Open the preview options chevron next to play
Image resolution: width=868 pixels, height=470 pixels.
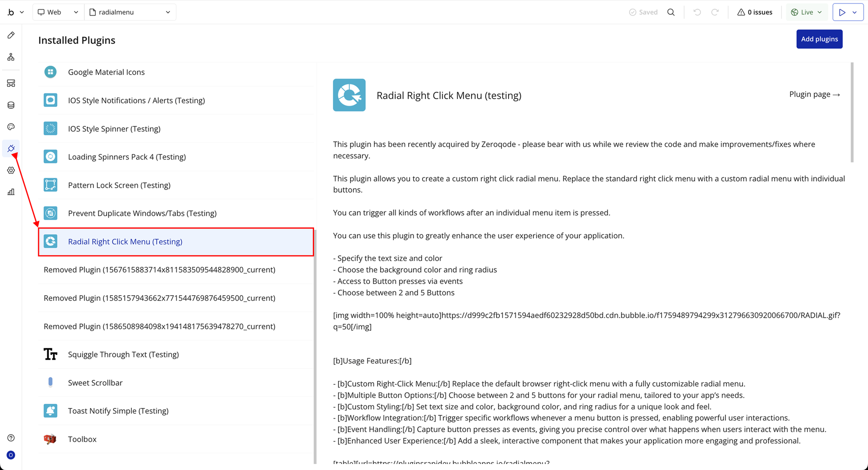click(x=855, y=12)
